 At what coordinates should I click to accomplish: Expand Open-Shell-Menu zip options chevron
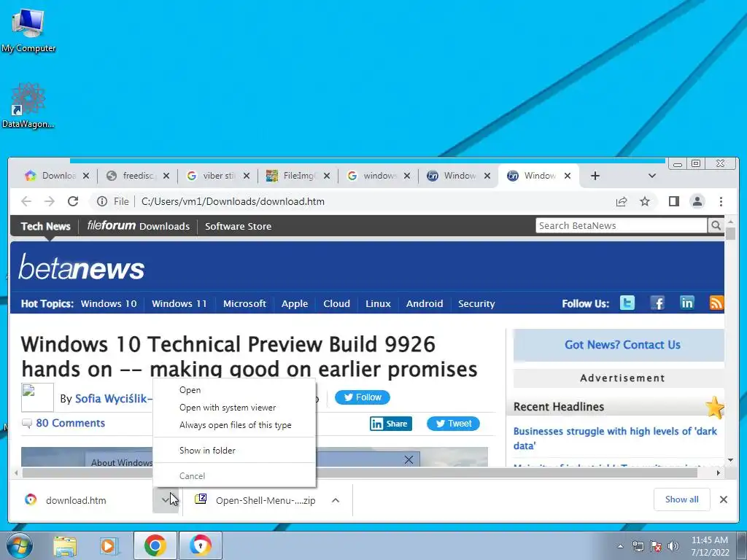pos(336,500)
